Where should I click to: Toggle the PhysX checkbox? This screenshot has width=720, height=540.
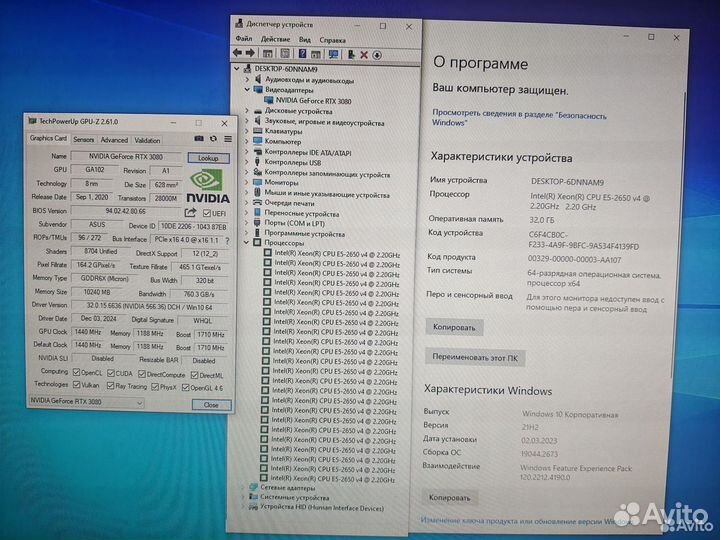tap(155, 387)
